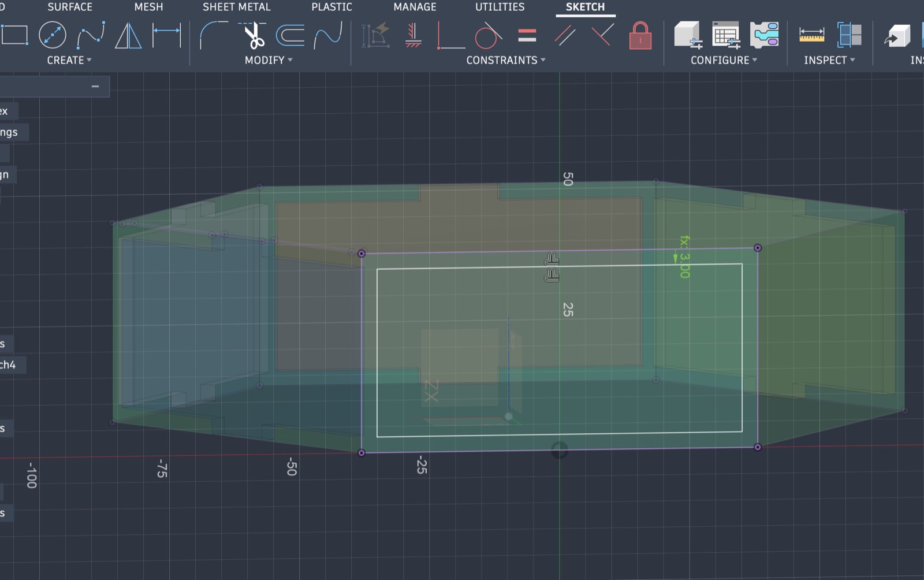Select the Measure ruler tool
This screenshot has height=580, width=924.
[811, 35]
